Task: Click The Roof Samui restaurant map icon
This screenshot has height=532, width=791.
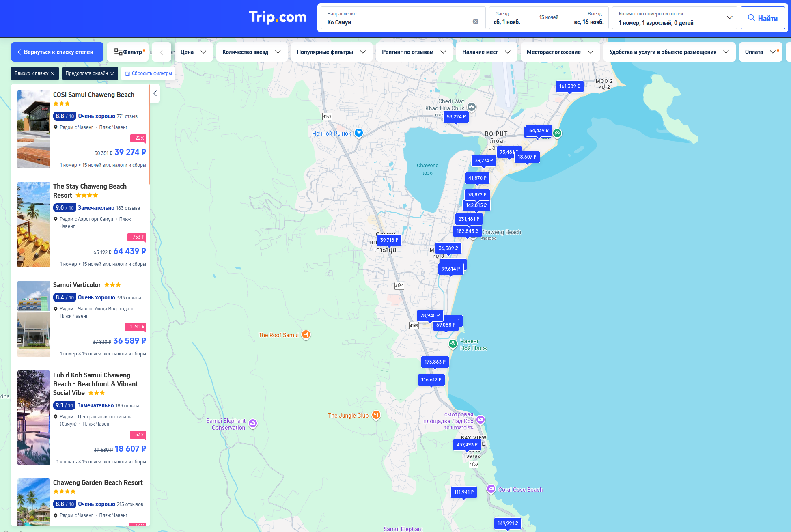Action: [306, 335]
